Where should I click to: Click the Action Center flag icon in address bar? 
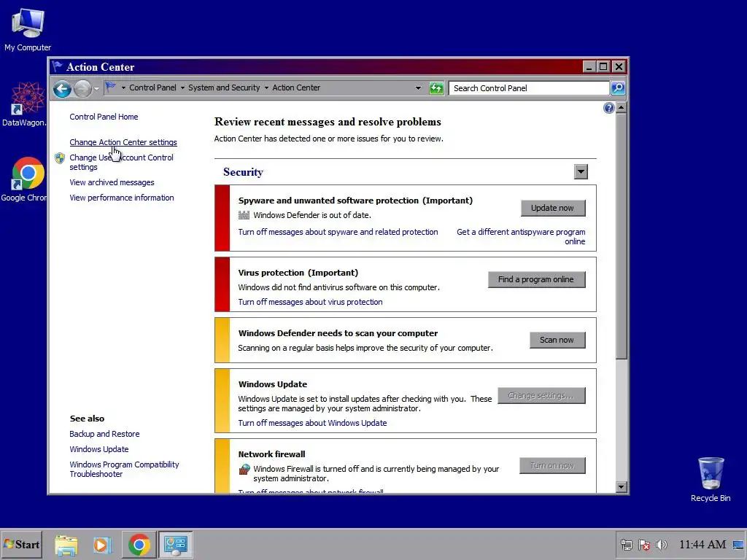click(x=111, y=87)
